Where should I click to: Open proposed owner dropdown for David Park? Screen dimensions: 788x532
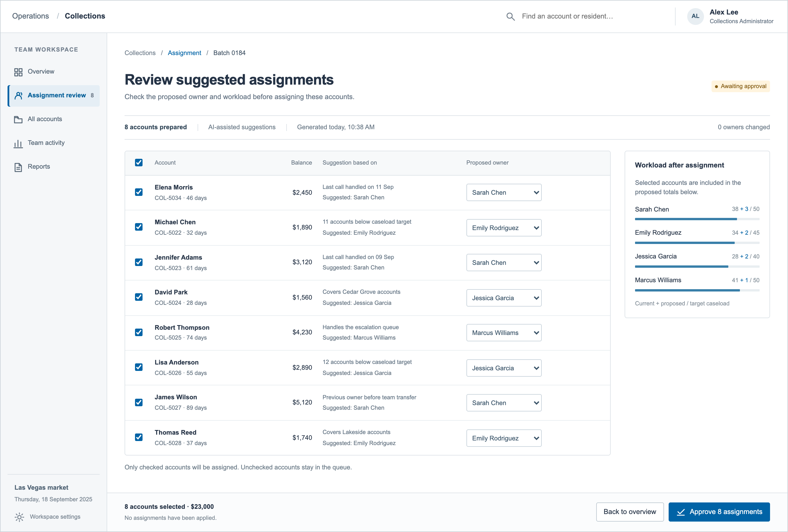504,298
